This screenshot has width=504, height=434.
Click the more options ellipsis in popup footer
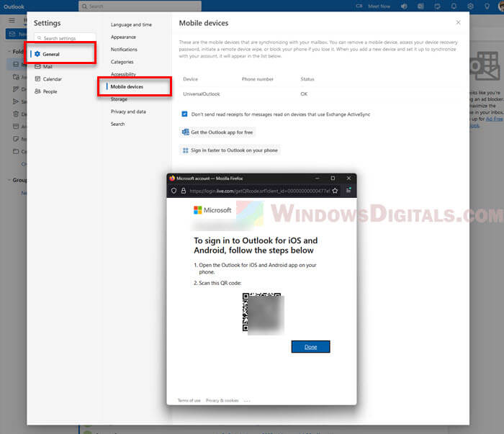247,401
